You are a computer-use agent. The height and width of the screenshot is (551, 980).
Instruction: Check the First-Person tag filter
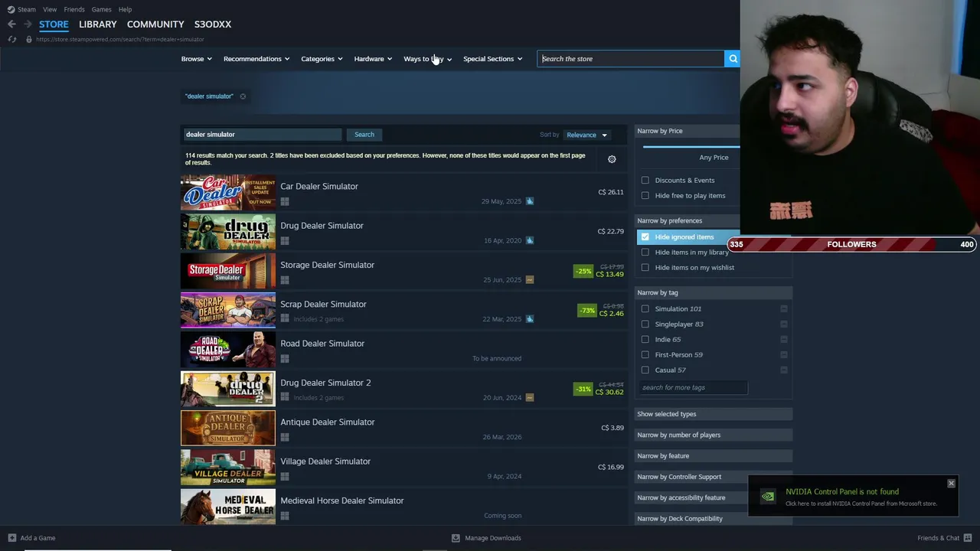click(645, 355)
